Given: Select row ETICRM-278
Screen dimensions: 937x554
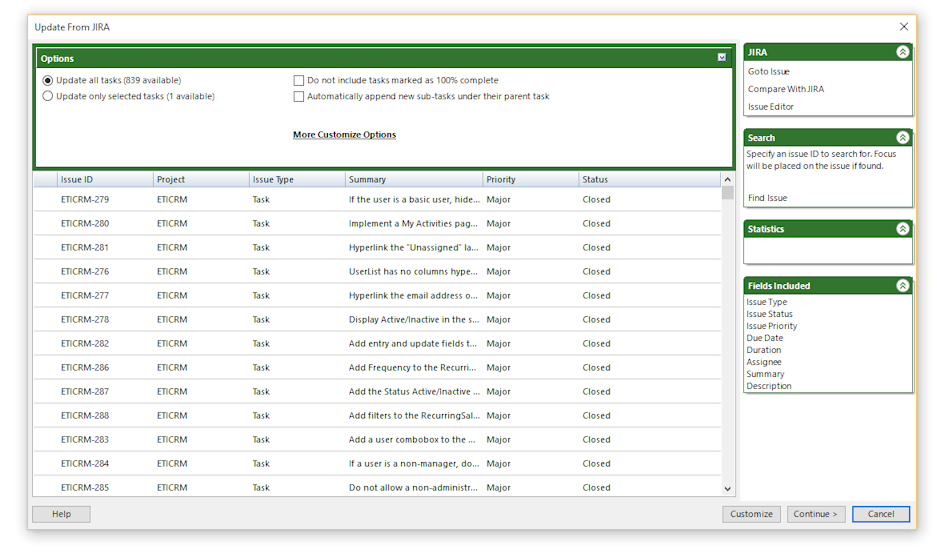Looking at the screenshot, I should (x=377, y=320).
